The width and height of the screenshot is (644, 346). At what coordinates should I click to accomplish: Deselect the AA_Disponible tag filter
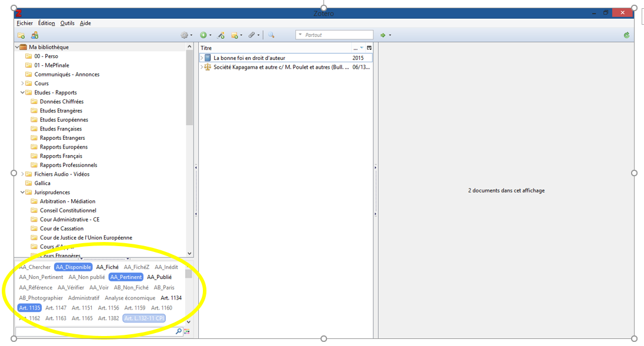[x=74, y=267]
